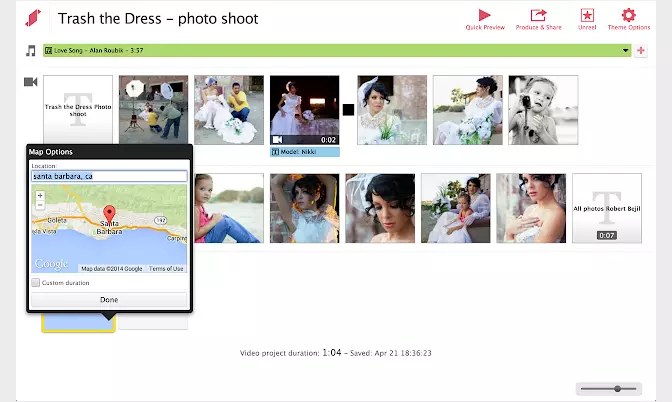672x402 pixels.
Task: Select bride with veil hat portrait thumbnail
Action: pyautogui.click(x=392, y=110)
